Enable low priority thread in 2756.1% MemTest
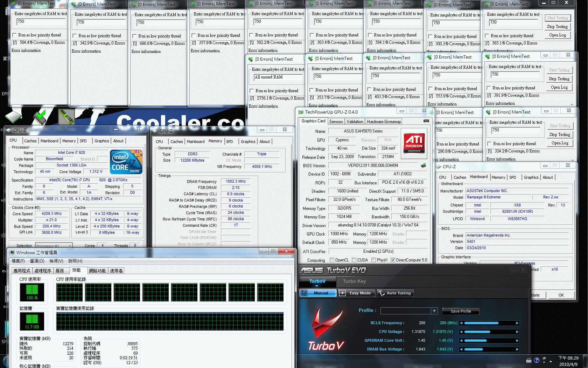 coord(252,91)
